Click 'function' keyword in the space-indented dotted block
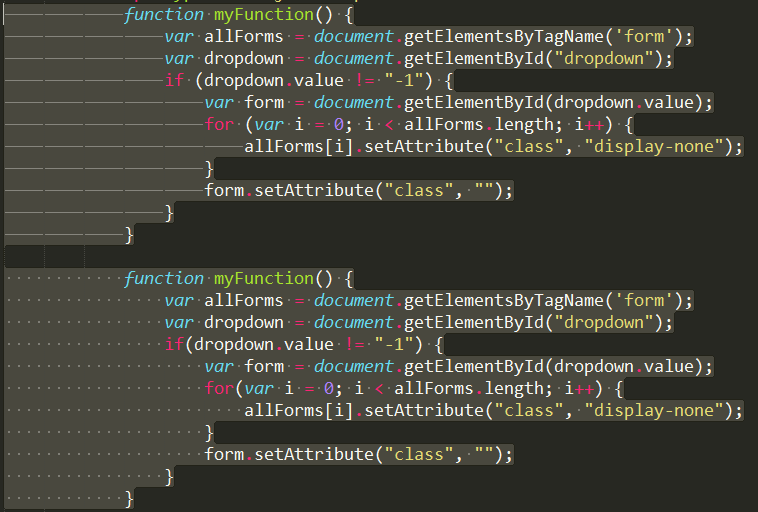The image size is (758, 512). (x=164, y=278)
